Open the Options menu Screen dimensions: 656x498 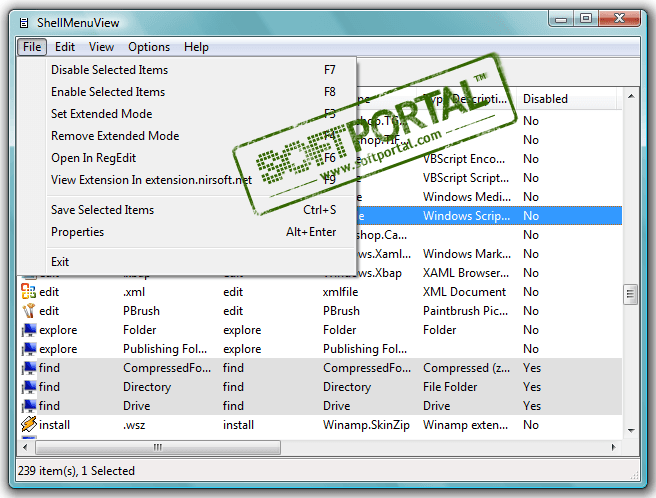coord(149,47)
